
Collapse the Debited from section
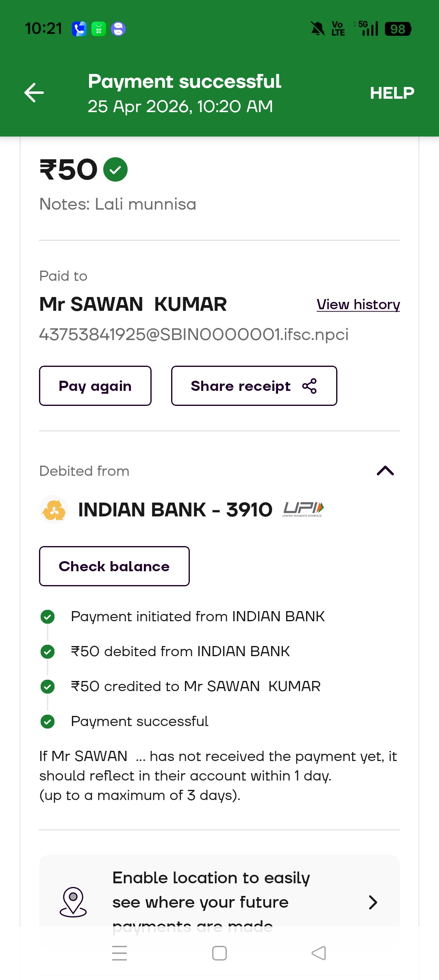(x=385, y=470)
